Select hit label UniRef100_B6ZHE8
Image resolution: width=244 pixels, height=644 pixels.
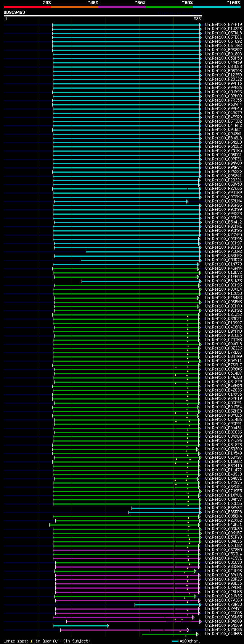223,411
